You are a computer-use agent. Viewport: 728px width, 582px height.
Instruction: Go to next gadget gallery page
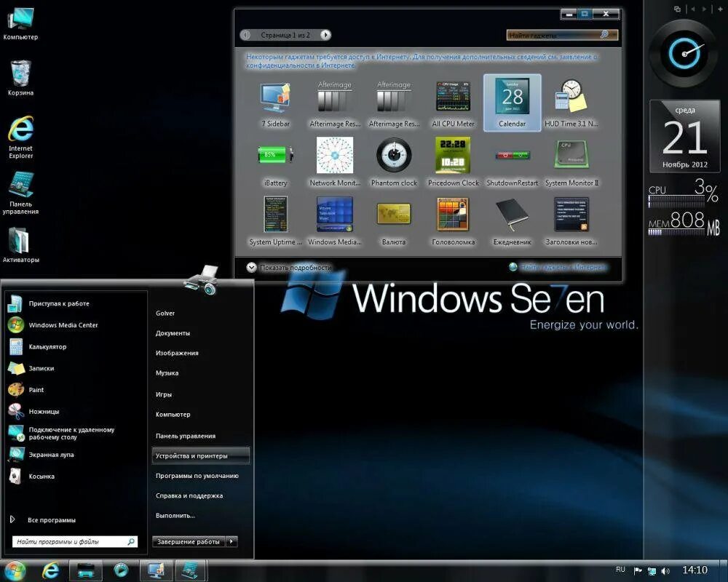point(325,35)
